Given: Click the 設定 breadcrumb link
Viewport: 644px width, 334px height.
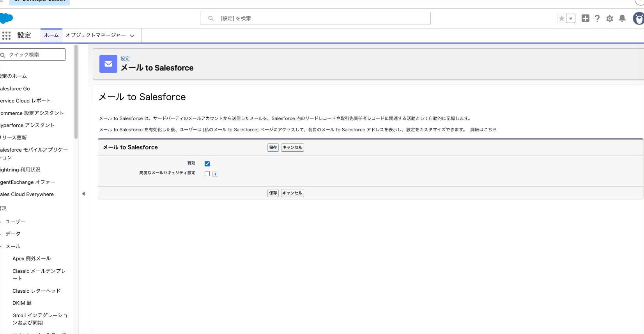Looking at the screenshot, I should point(125,59).
